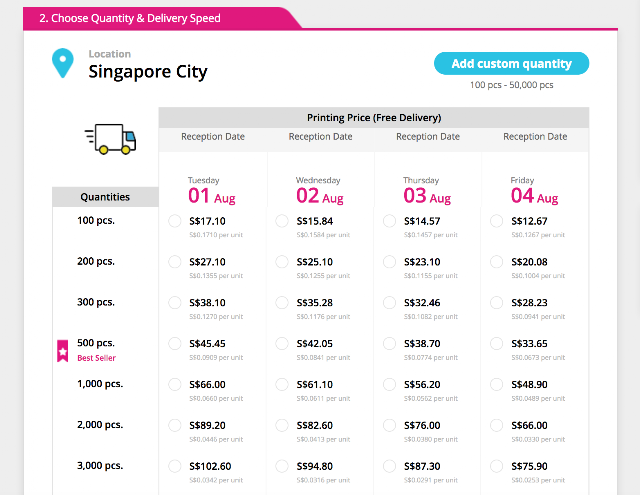Click Wednesday 02 Aug date header

point(320,191)
